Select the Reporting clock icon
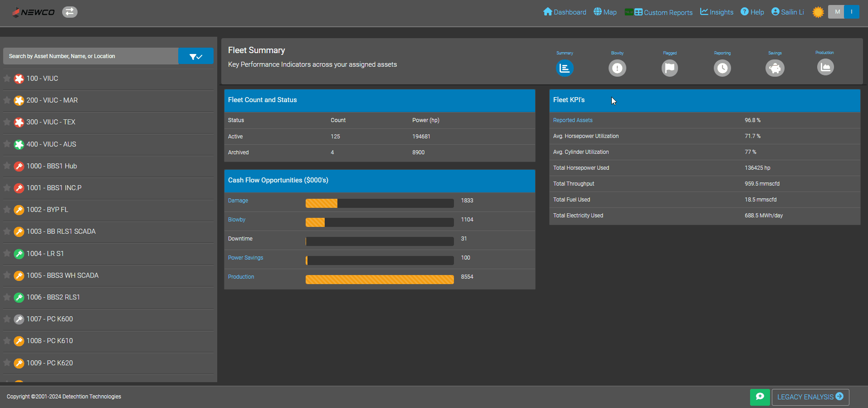The image size is (868, 408). [722, 68]
